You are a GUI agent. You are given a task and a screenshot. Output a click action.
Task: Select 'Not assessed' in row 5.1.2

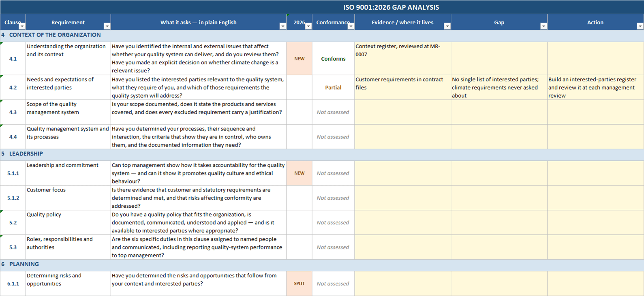[333, 198]
